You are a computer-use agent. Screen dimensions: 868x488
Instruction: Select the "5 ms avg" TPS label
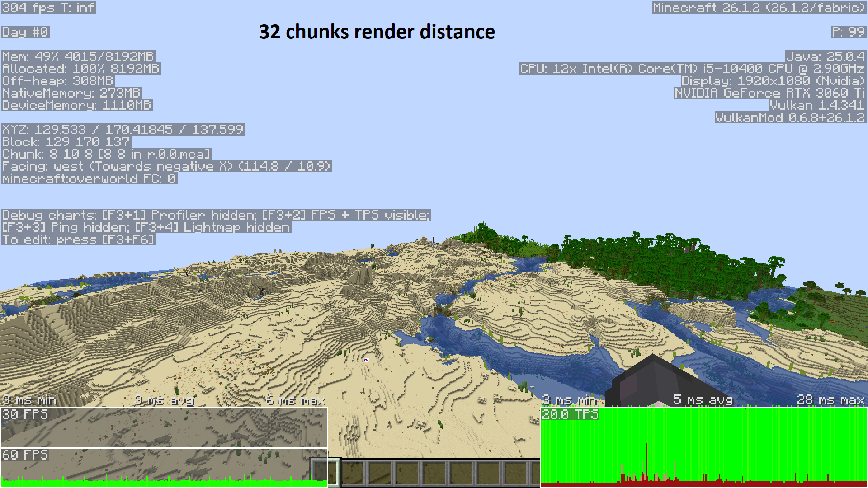[x=703, y=400]
